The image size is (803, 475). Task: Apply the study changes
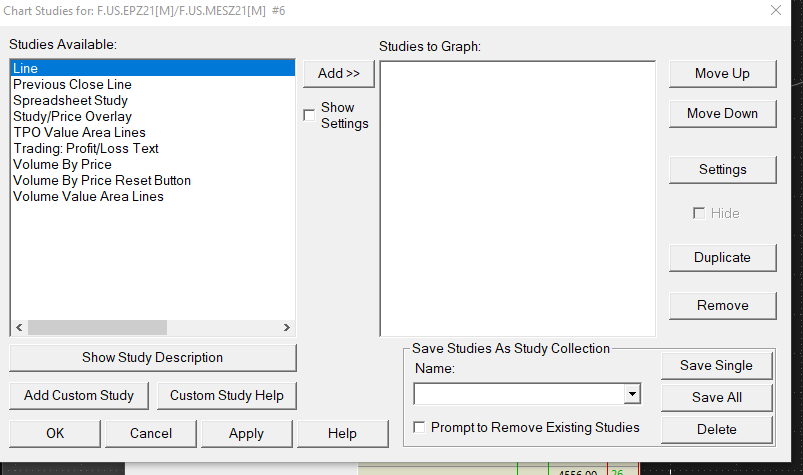246,433
